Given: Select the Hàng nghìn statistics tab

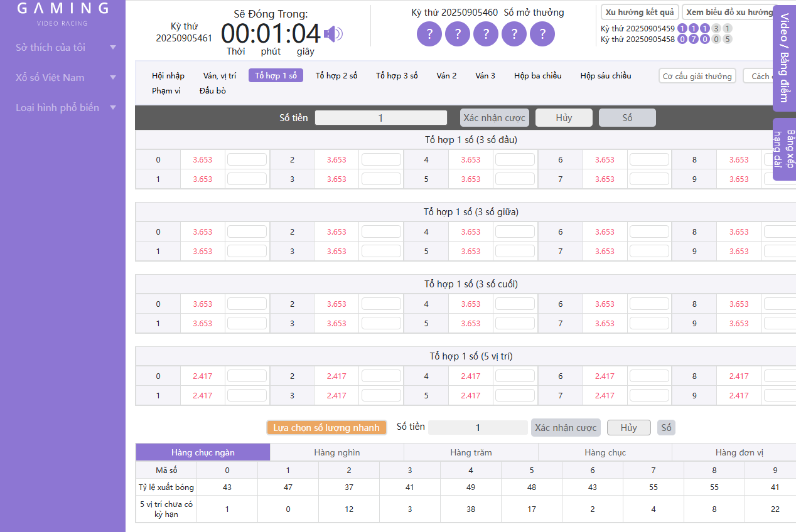Looking at the screenshot, I should click(337, 452).
